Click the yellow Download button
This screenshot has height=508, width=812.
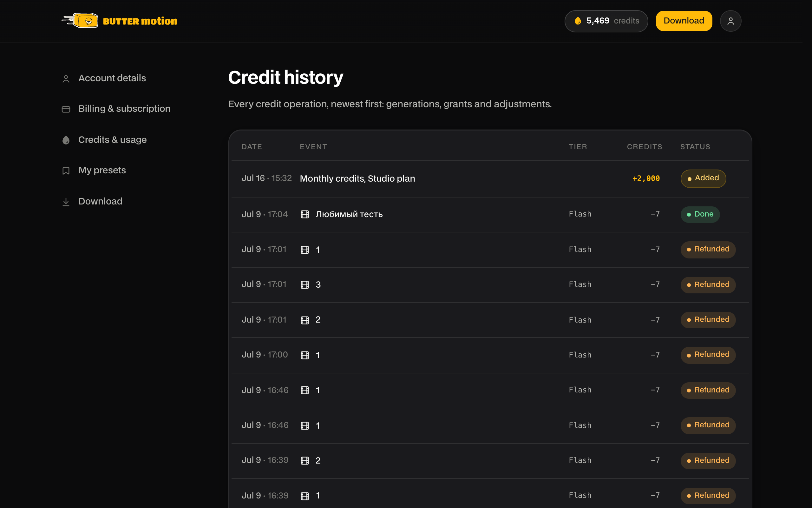[x=684, y=21]
